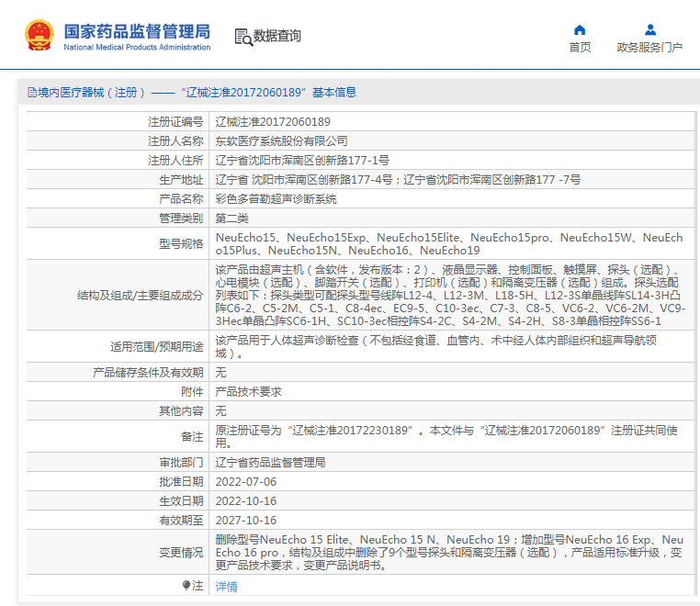Open the 政务服务门户 person icon

650,30
